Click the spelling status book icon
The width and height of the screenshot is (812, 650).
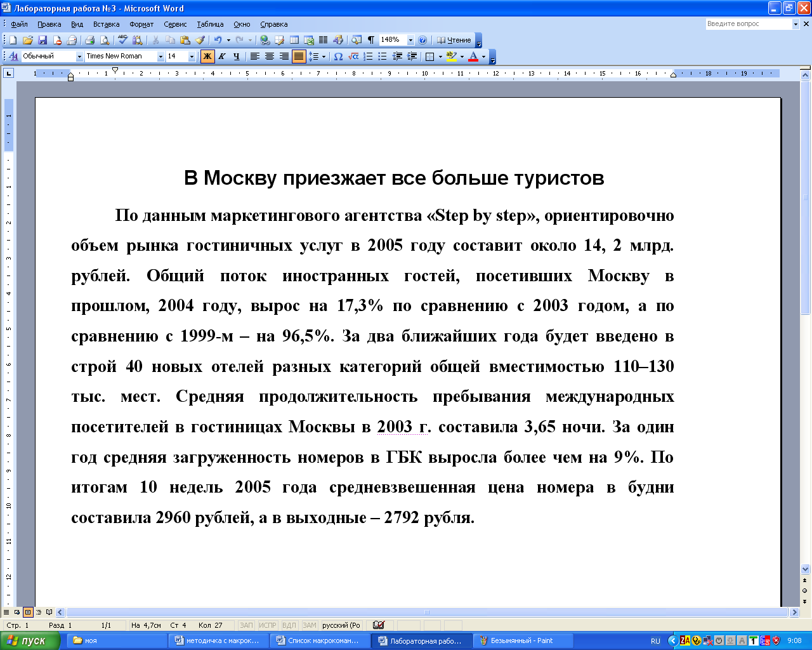pyautogui.click(x=379, y=625)
